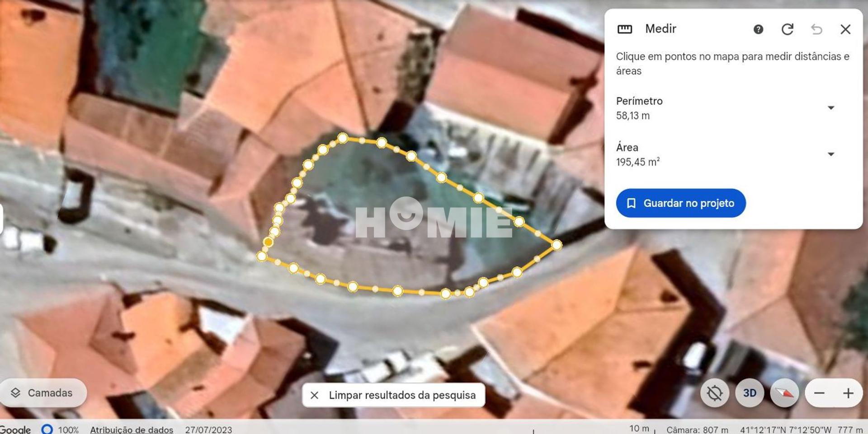Click the compass north icon
Image resolution: width=868 pixels, height=434 pixels.
784,393
